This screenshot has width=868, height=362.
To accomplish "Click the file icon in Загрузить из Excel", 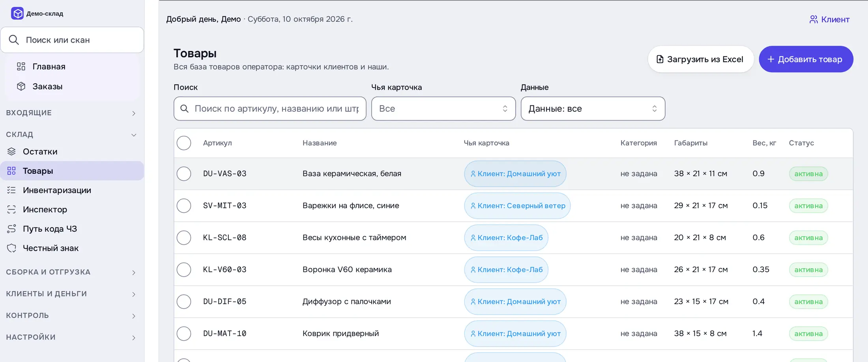I will (660, 59).
